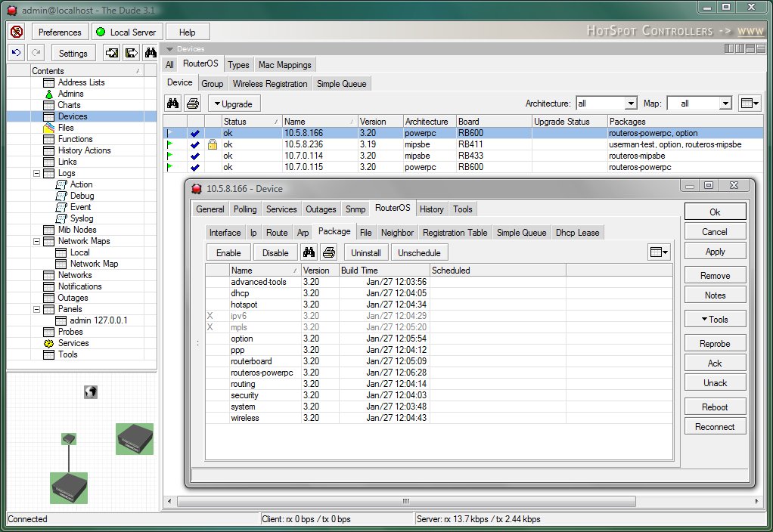Open the Dhcp Lease sub-tab

(x=578, y=233)
